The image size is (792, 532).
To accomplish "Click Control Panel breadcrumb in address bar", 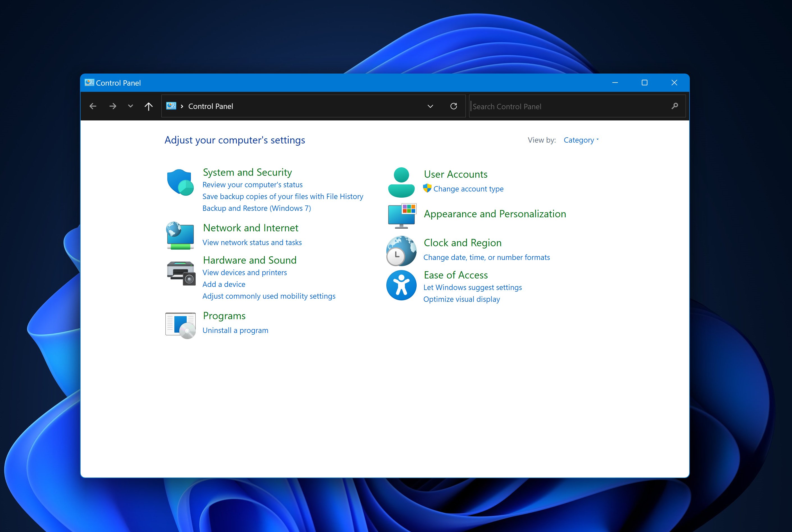I will [x=211, y=106].
